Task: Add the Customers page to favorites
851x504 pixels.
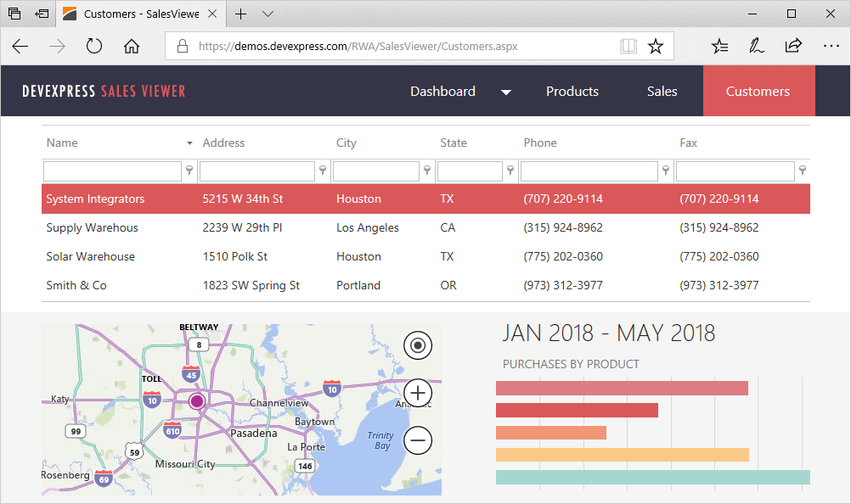Action: [656, 46]
